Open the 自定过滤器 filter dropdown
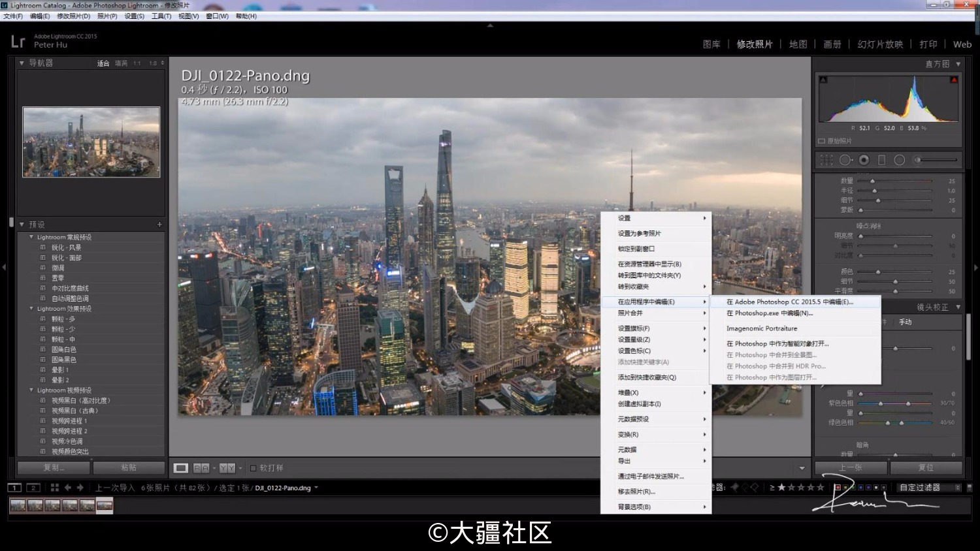The height and width of the screenshot is (551, 980). [x=929, y=488]
